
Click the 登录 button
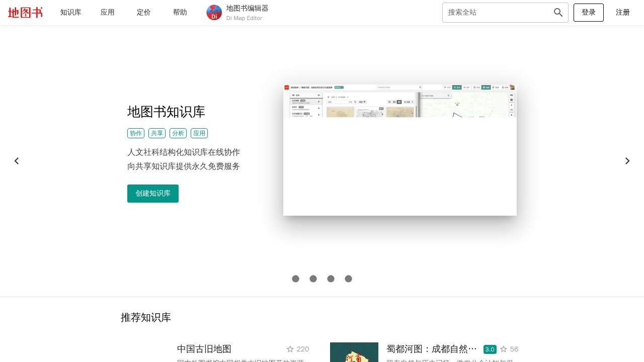coord(588,12)
